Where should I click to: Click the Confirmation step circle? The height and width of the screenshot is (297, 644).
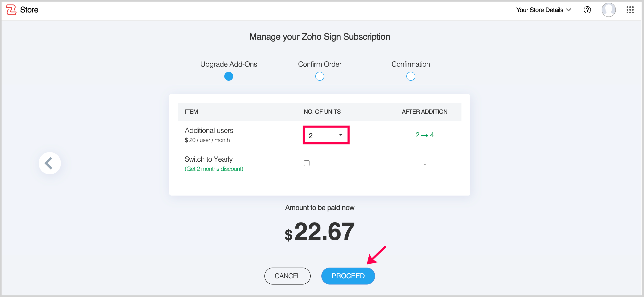411,76
